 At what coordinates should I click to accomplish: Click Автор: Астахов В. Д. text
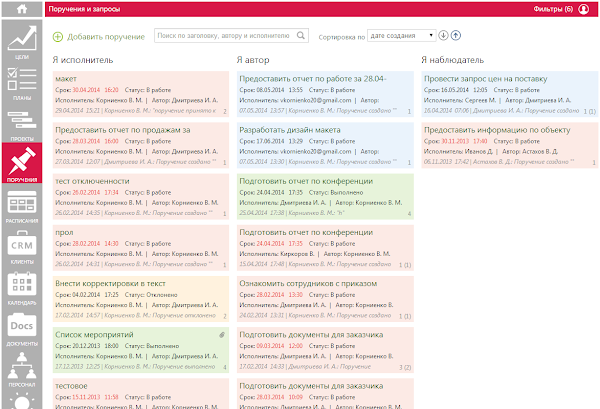(x=530, y=152)
